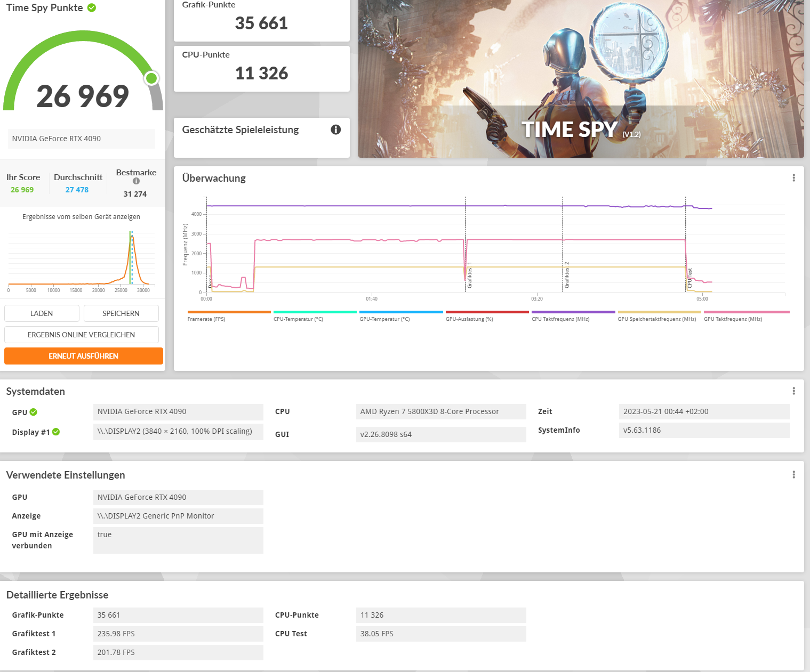The width and height of the screenshot is (810, 672).
Task: Open info tooltip for Geschätzte Spieleleistung
Action: (x=335, y=129)
